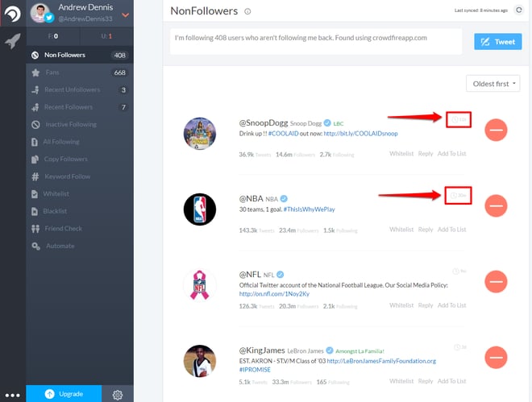Screen dimensions: 532x402
Task: Open Copy Followers in sidebar
Action: pyautogui.click(x=80, y=159)
